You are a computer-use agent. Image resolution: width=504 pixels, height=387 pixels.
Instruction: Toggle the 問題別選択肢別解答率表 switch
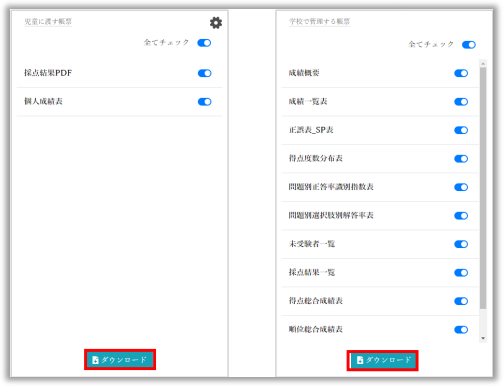pyautogui.click(x=461, y=216)
